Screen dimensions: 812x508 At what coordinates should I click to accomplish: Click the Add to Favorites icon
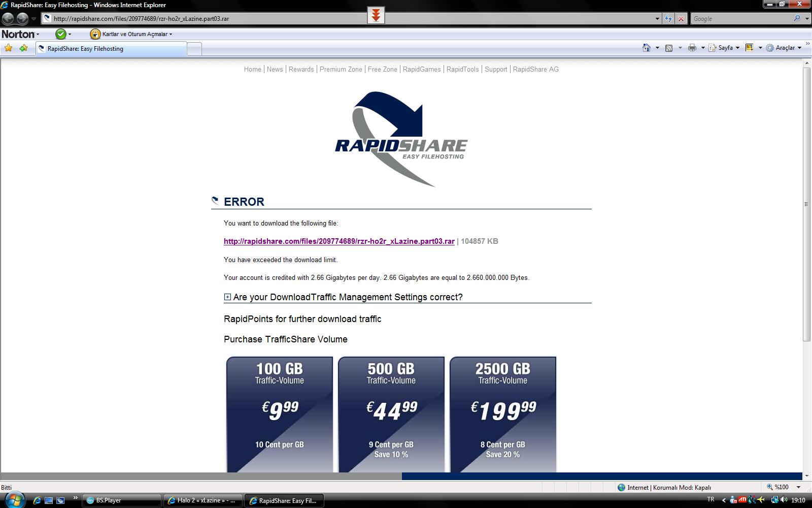[23, 48]
